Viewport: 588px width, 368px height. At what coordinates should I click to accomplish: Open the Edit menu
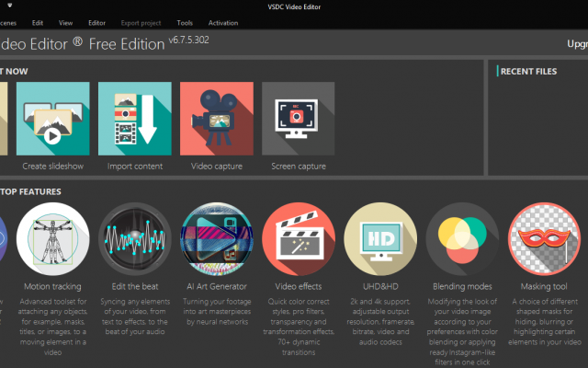coord(38,23)
